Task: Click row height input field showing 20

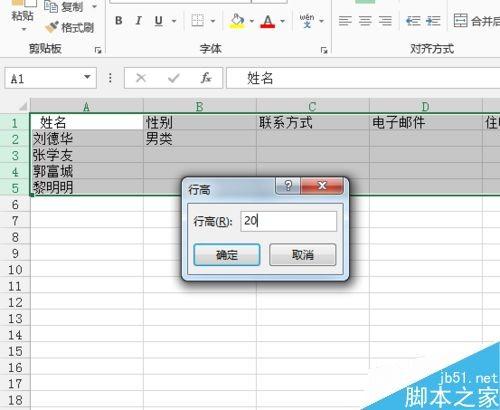Action: point(288,221)
